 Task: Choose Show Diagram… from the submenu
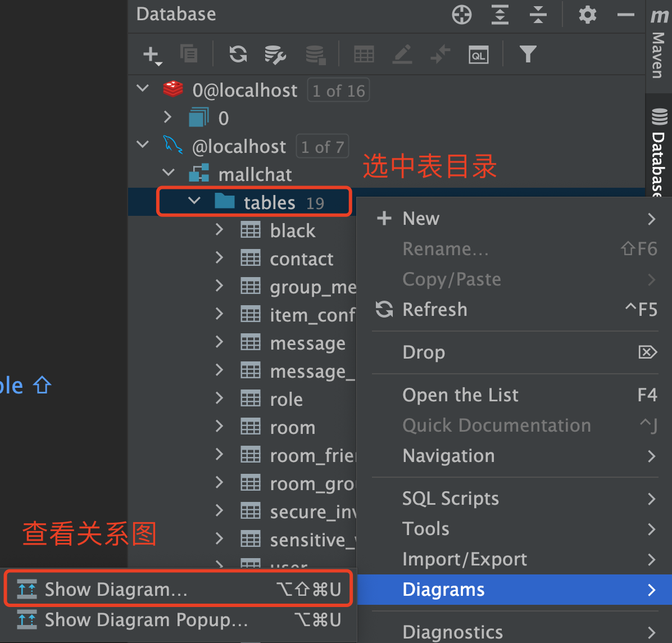coord(178,589)
